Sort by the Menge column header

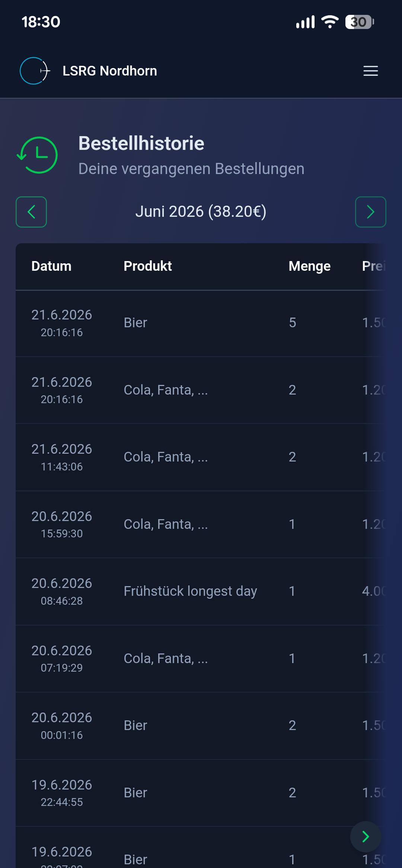point(310,266)
